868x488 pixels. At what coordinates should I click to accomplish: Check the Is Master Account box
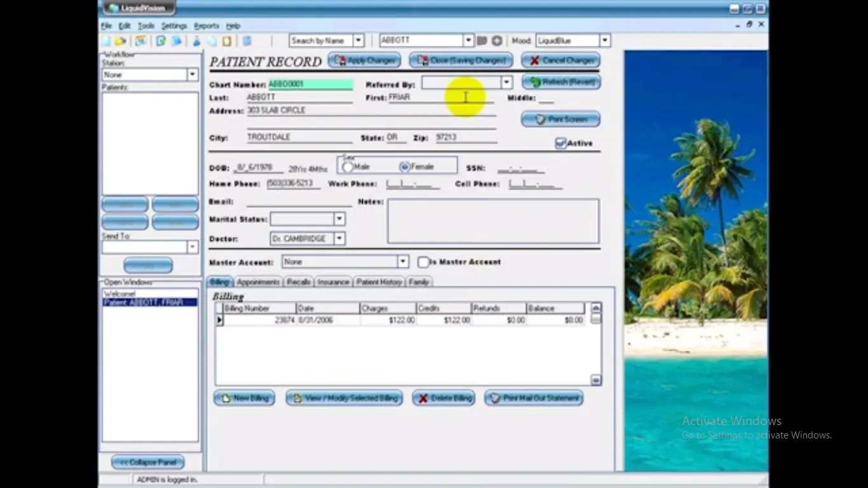[424, 262]
